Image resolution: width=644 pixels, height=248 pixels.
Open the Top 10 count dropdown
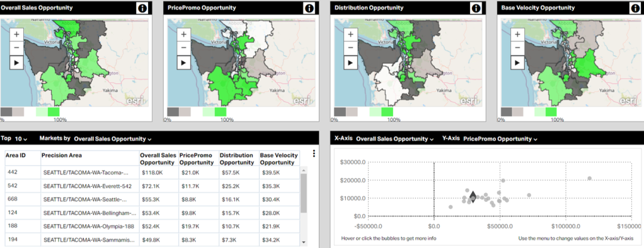click(21, 139)
